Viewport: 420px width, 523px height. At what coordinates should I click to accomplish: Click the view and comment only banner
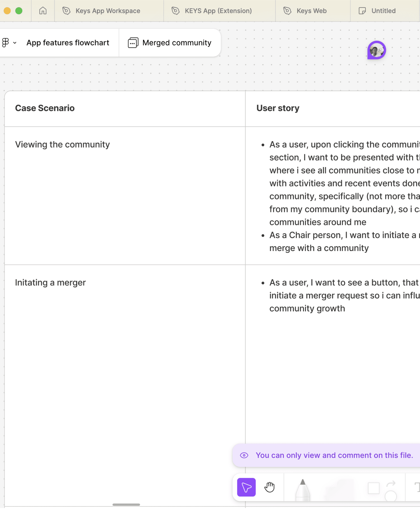[x=334, y=455]
